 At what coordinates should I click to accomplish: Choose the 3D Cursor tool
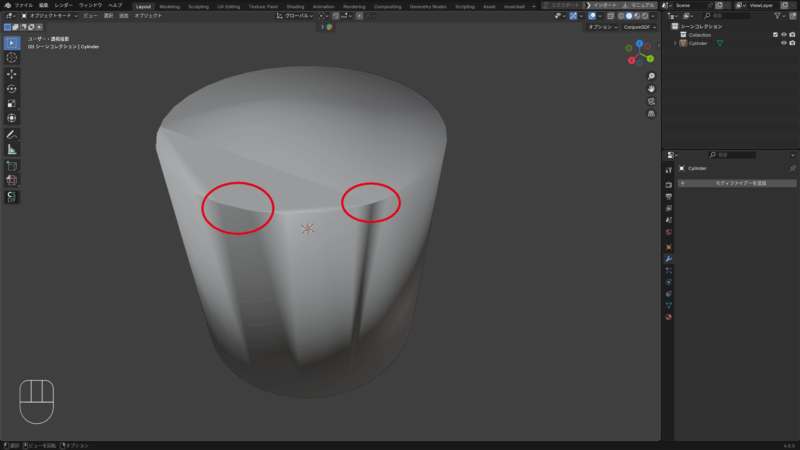pyautogui.click(x=12, y=58)
